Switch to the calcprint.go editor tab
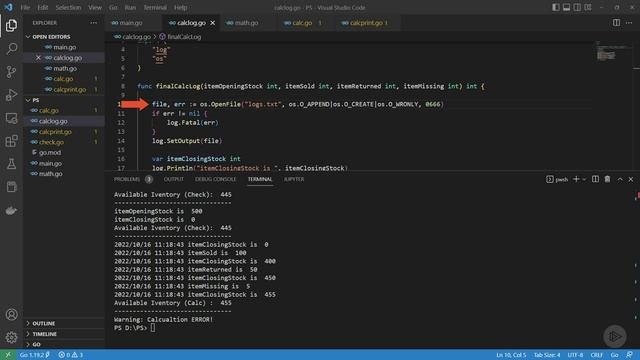Image resolution: width=640 pixels, height=360 pixels. click(367, 23)
